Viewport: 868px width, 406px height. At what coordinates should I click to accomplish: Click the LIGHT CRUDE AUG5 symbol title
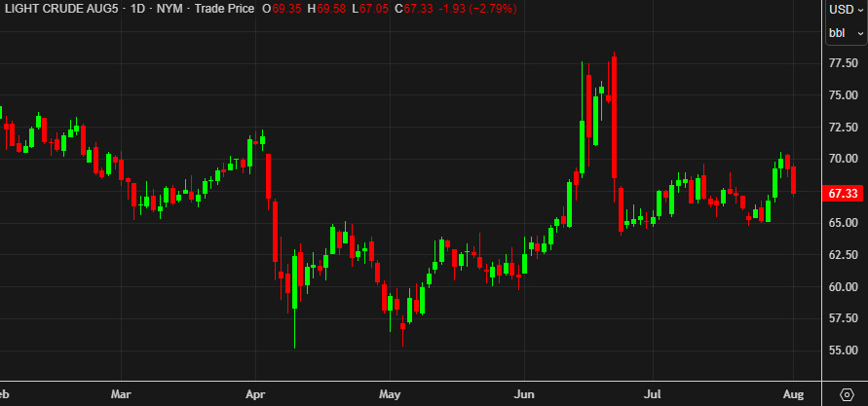coord(61,9)
